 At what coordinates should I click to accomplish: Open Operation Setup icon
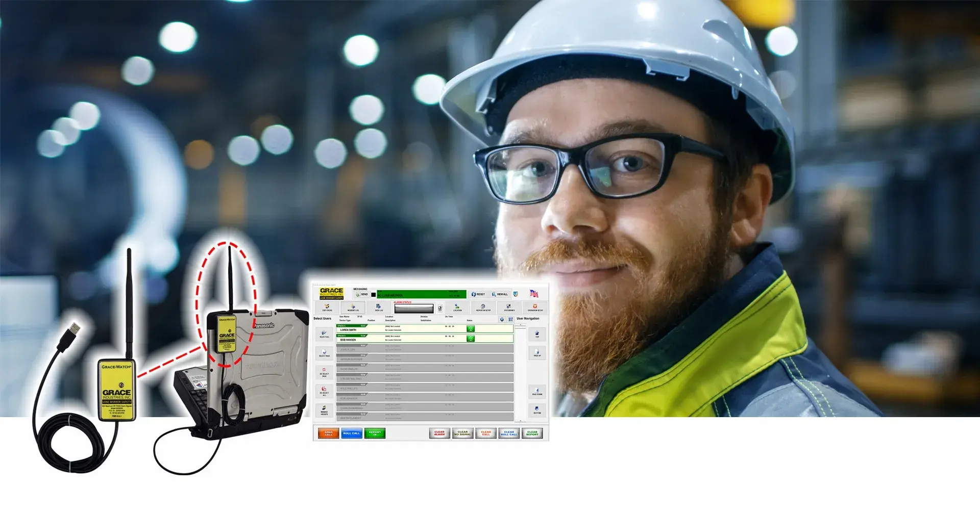(x=535, y=307)
